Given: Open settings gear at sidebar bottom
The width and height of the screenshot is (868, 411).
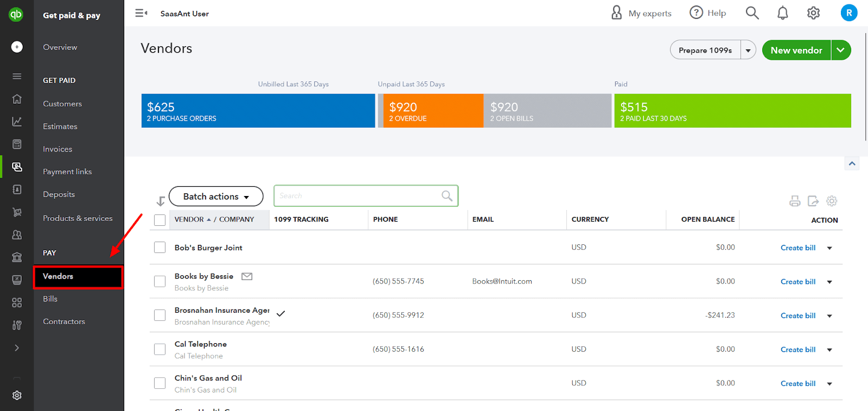Looking at the screenshot, I should click(17, 395).
